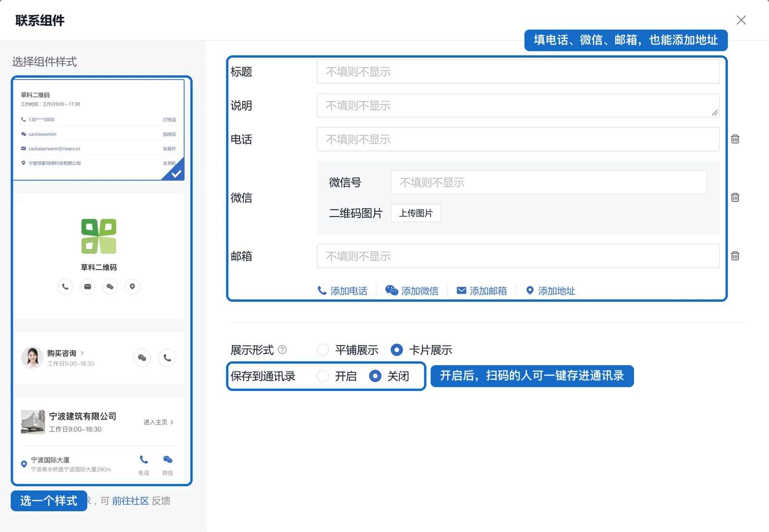This screenshot has height=532, width=769.
Task: Click WeChat icon in 购买咨询 style card
Action: coord(142,358)
